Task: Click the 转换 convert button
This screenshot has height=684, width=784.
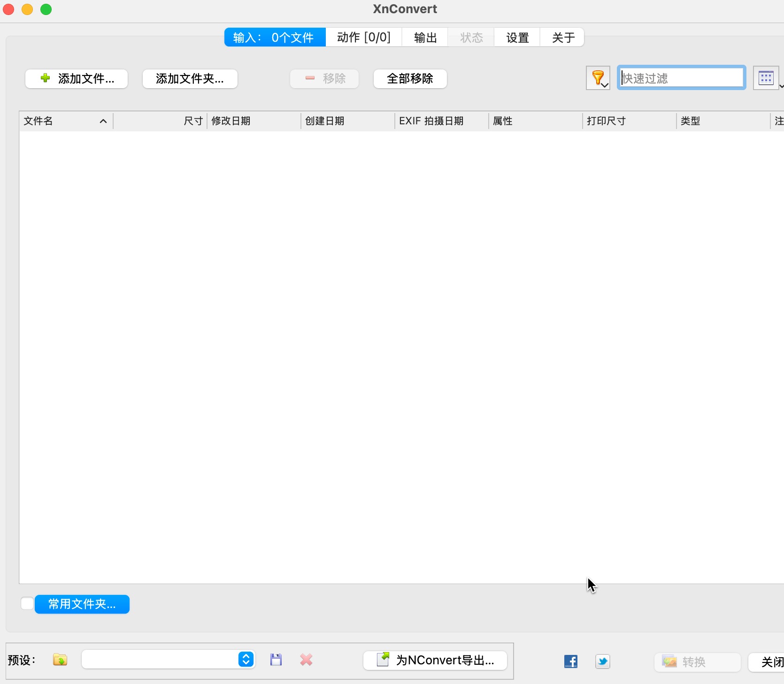Action: (698, 662)
